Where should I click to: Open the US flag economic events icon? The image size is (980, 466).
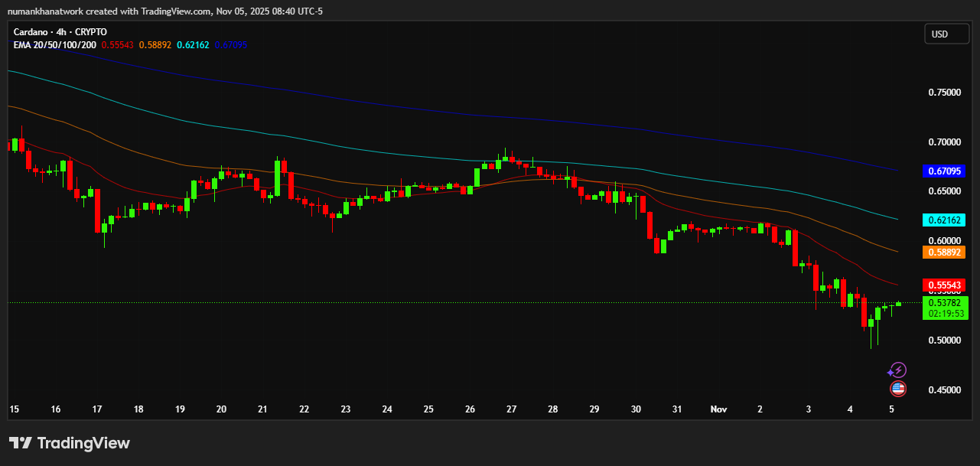point(897,389)
